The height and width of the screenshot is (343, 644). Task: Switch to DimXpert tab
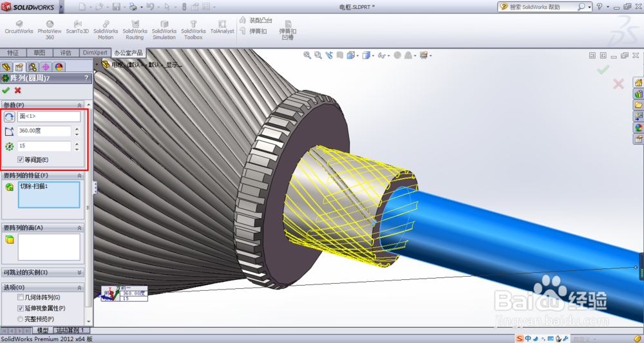pos(95,53)
